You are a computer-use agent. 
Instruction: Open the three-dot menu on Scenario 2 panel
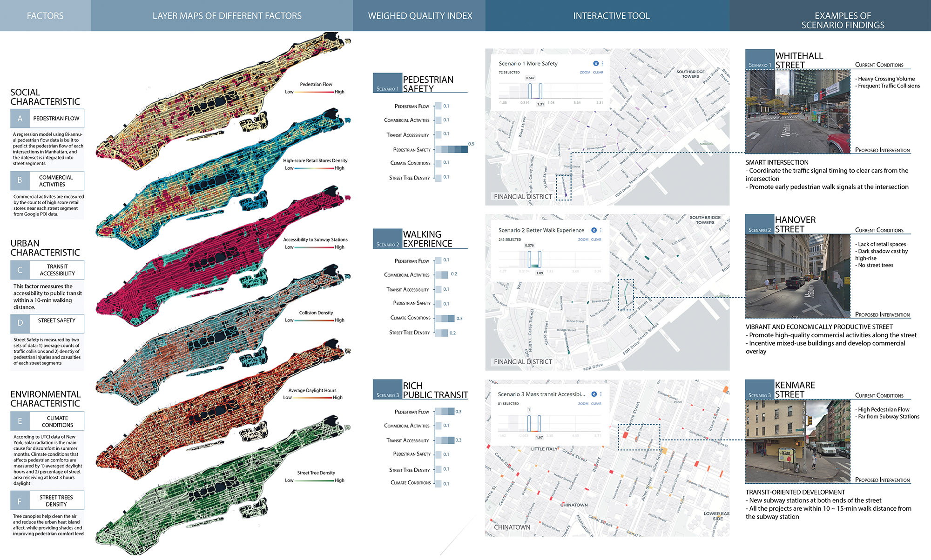(x=601, y=230)
